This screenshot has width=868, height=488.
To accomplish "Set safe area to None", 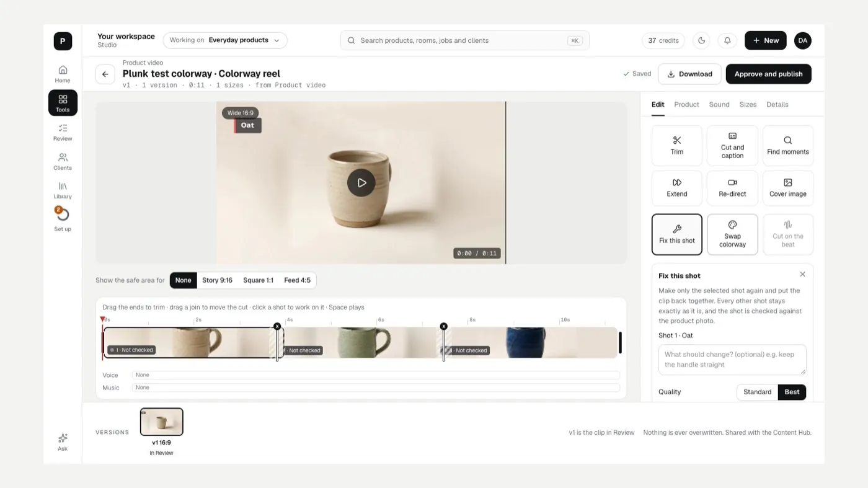I will click(184, 280).
